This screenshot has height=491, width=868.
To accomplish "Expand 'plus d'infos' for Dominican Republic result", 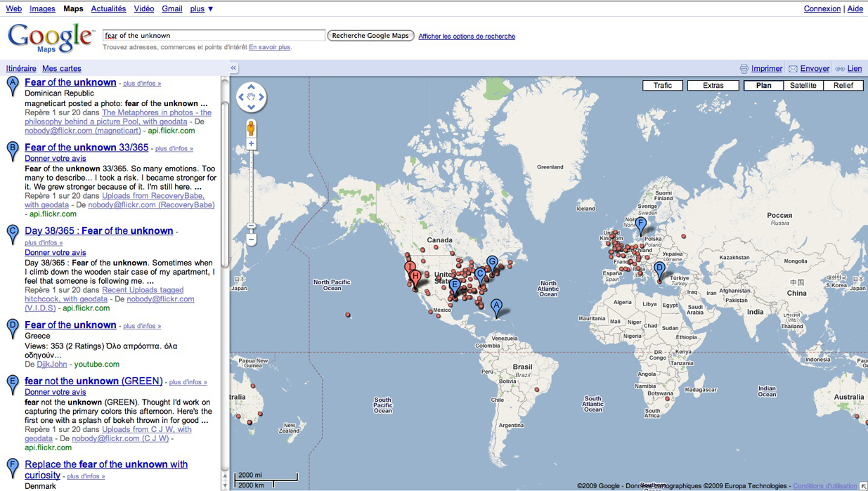I will (142, 84).
